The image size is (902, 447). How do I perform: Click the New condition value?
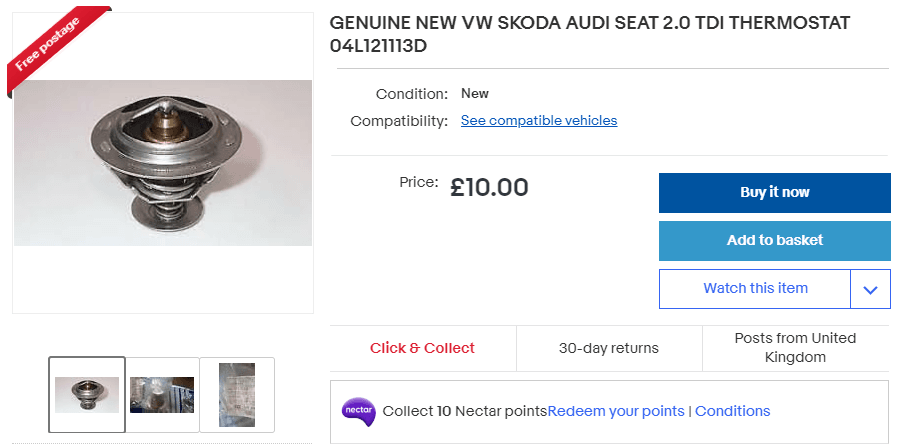475,94
